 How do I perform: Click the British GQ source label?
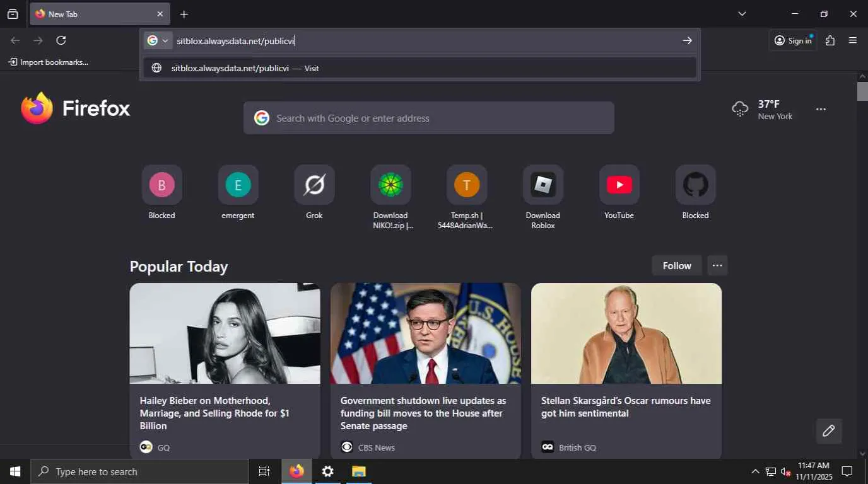(x=577, y=447)
